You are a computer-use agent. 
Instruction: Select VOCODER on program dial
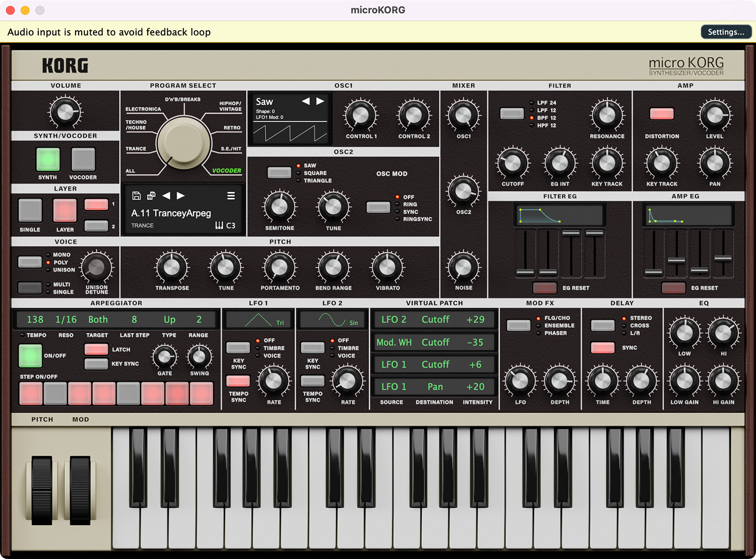227,170
